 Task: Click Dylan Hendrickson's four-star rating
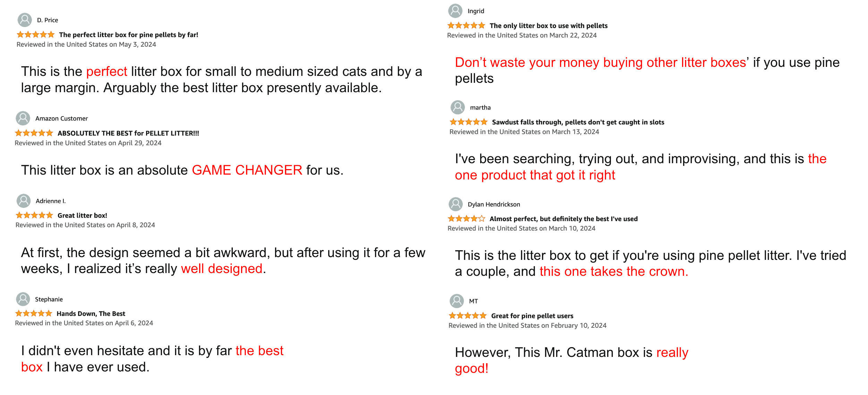point(466,219)
